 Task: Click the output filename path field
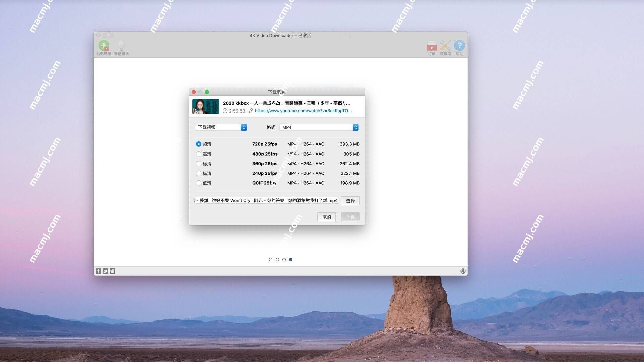[266, 200]
